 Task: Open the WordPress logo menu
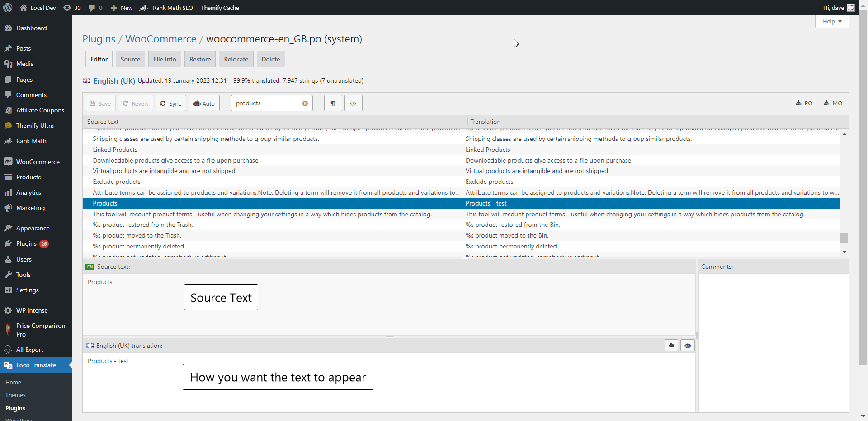[8, 8]
